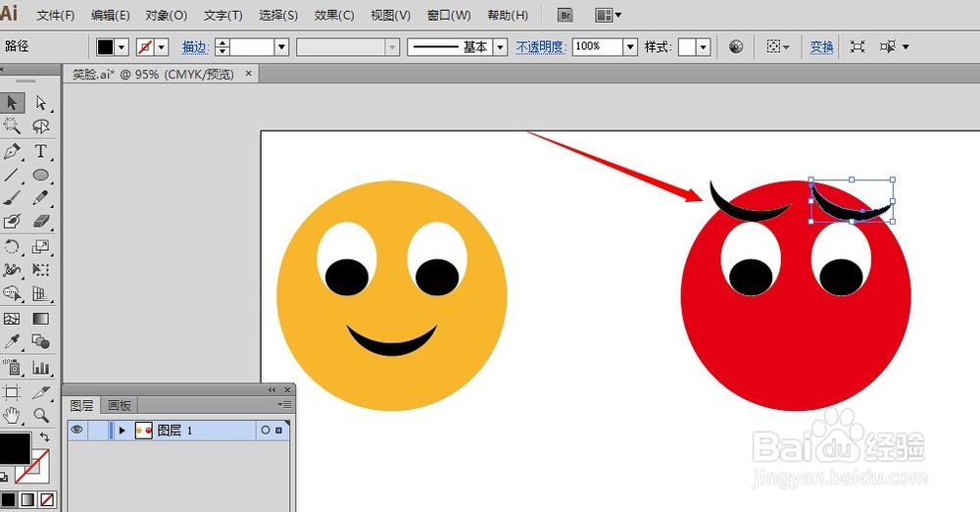
Task: Select the Selection (black arrow) tool
Action: tap(12, 103)
